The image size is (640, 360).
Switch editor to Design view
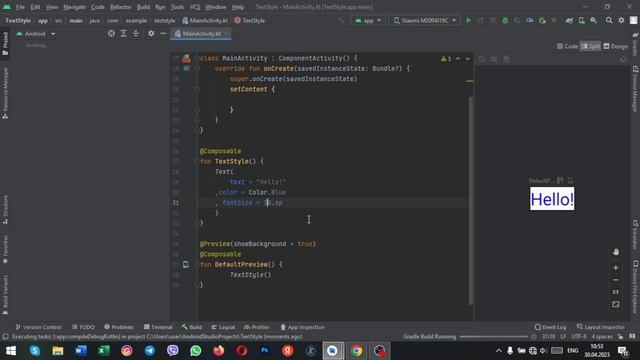click(x=616, y=46)
